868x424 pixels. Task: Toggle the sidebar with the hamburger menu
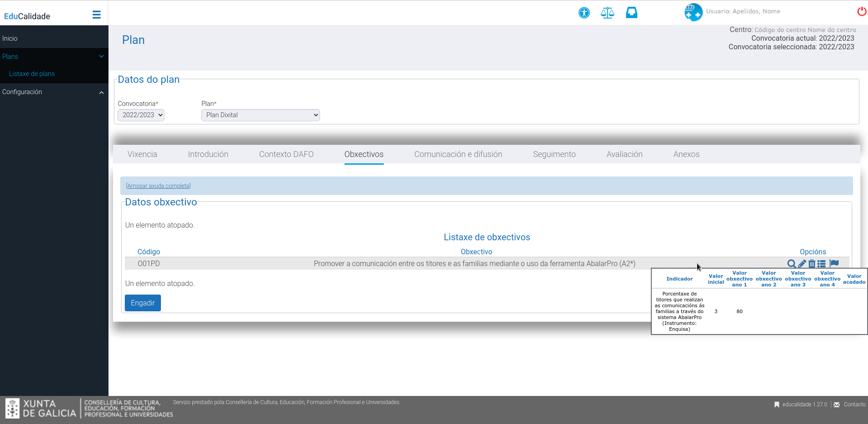96,14
